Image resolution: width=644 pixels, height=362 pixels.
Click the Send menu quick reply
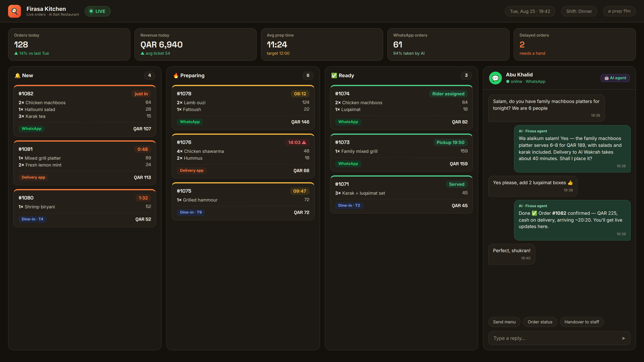click(x=504, y=322)
